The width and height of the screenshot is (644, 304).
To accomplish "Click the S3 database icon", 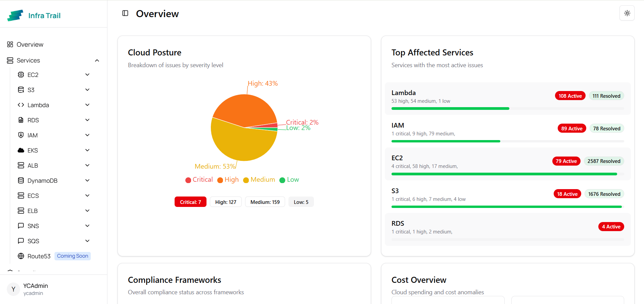I will pyautogui.click(x=21, y=90).
